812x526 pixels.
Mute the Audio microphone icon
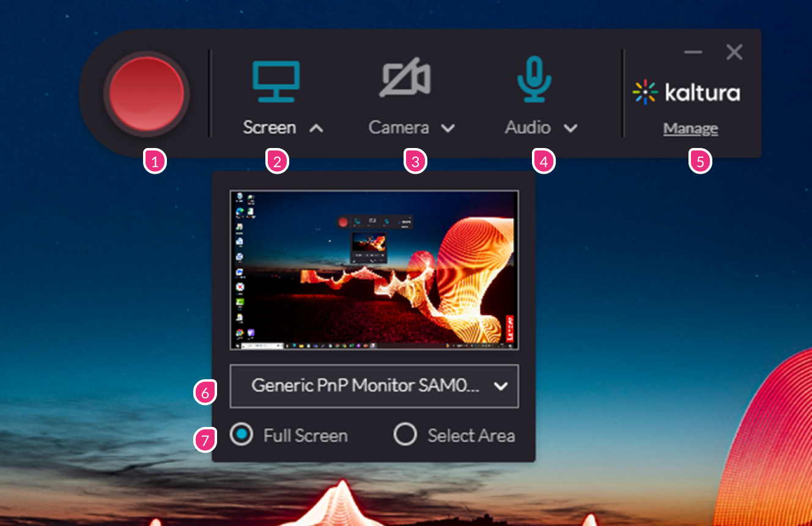pos(534,80)
